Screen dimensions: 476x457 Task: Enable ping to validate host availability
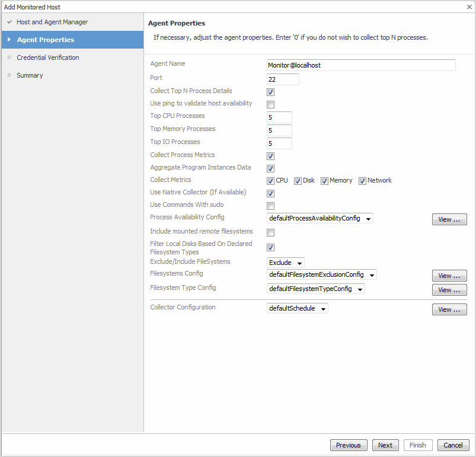270,104
